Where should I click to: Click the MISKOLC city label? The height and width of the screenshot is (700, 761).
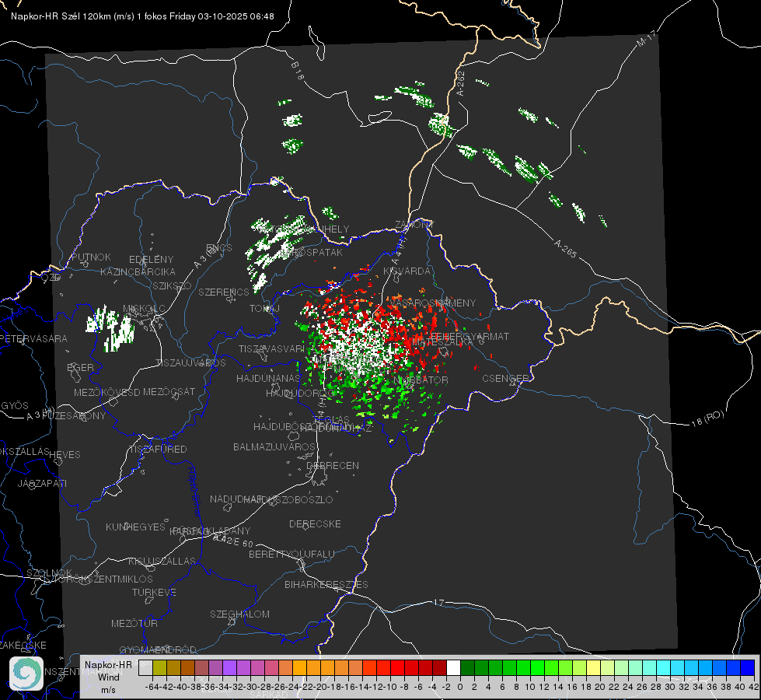tap(144, 309)
